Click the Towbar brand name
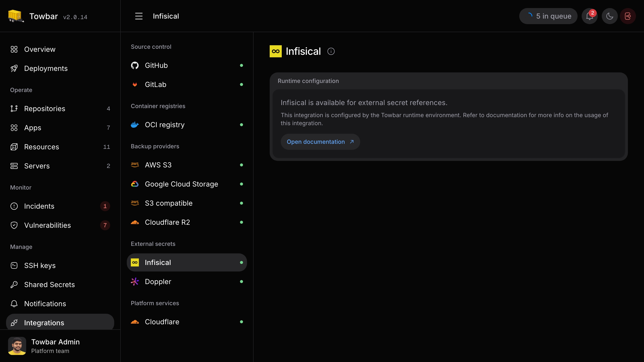The height and width of the screenshot is (362, 644). coord(44,16)
